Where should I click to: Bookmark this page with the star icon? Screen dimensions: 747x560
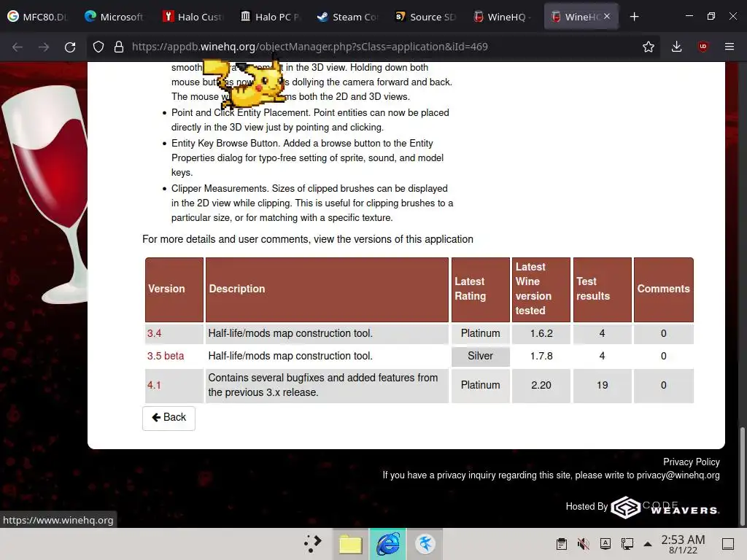click(648, 47)
